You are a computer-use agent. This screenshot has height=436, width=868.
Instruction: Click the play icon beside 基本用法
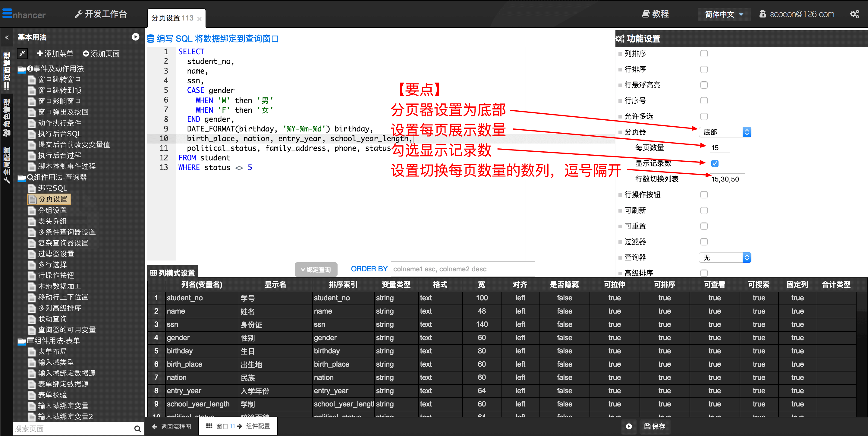[x=135, y=37]
